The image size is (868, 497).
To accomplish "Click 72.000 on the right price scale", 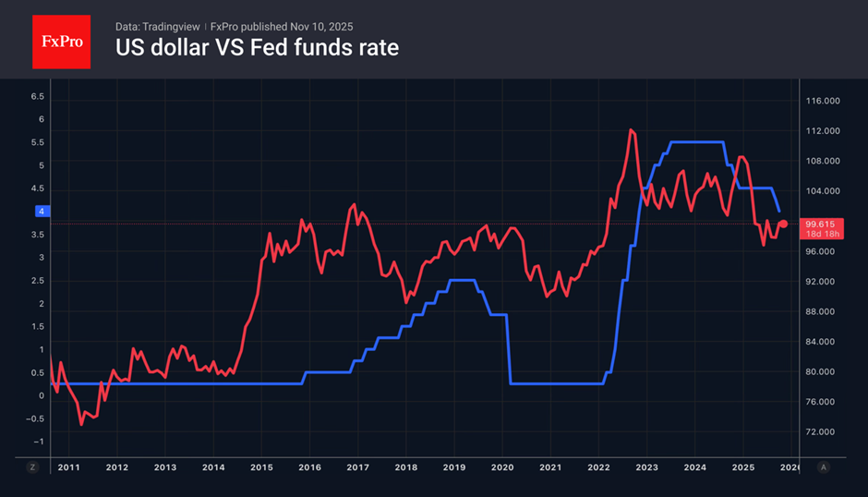I will 821,431.
